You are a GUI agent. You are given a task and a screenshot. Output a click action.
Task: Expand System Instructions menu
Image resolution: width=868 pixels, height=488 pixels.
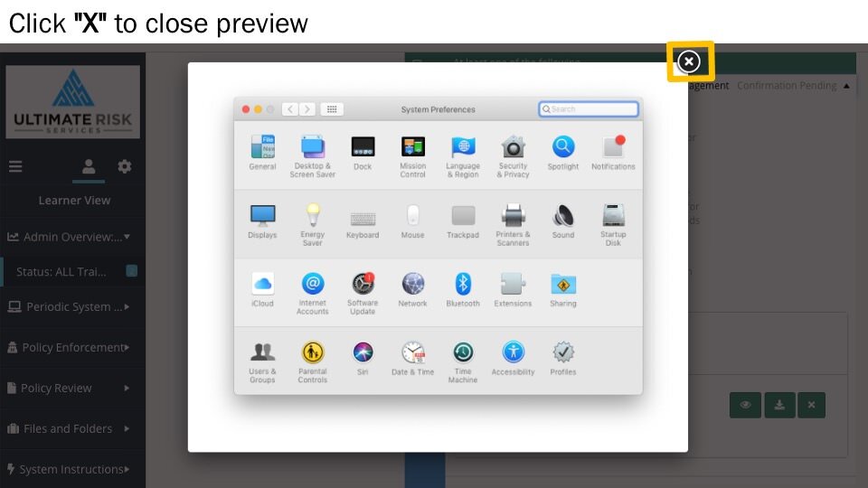tap(72, 469)
